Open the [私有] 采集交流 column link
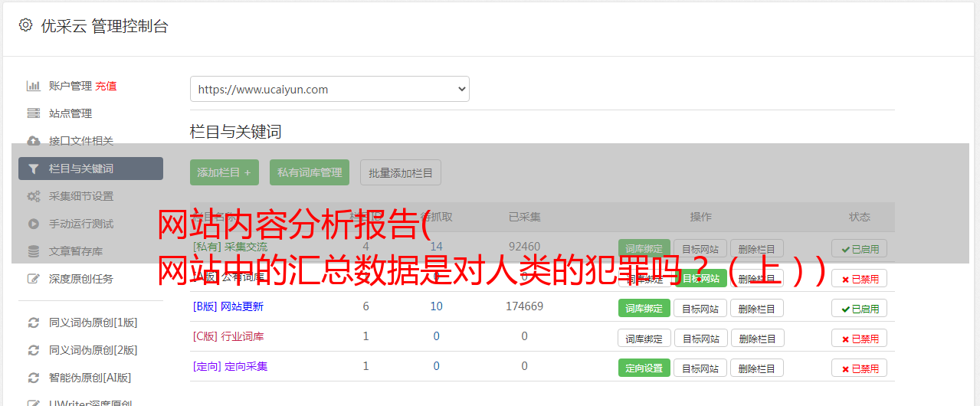Viewport: 980px width, 406px height. click(x=230, y=247)
